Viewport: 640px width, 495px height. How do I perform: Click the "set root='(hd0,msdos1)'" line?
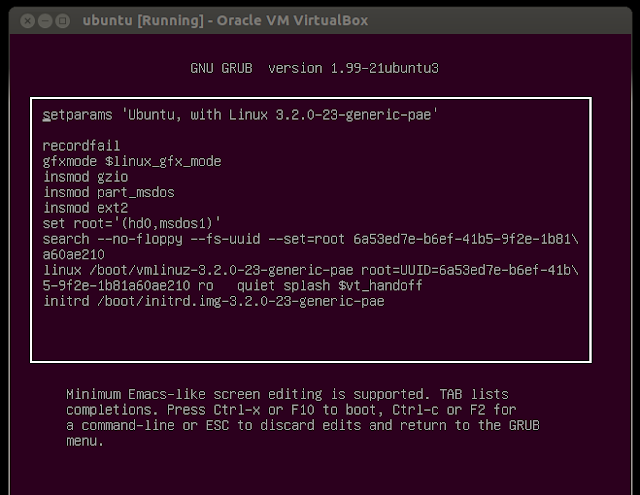coord(132,223)
